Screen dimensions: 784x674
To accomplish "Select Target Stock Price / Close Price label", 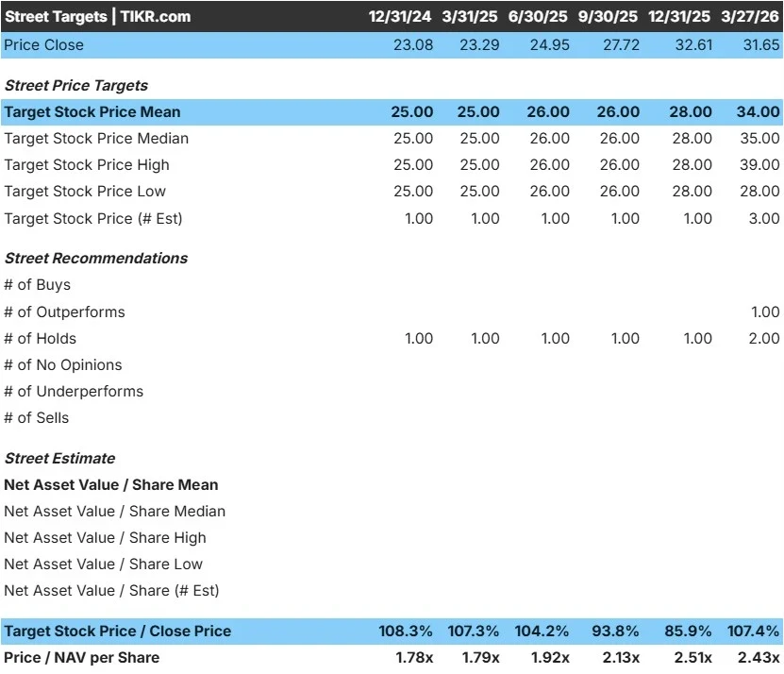I will [x=118, y=632].
